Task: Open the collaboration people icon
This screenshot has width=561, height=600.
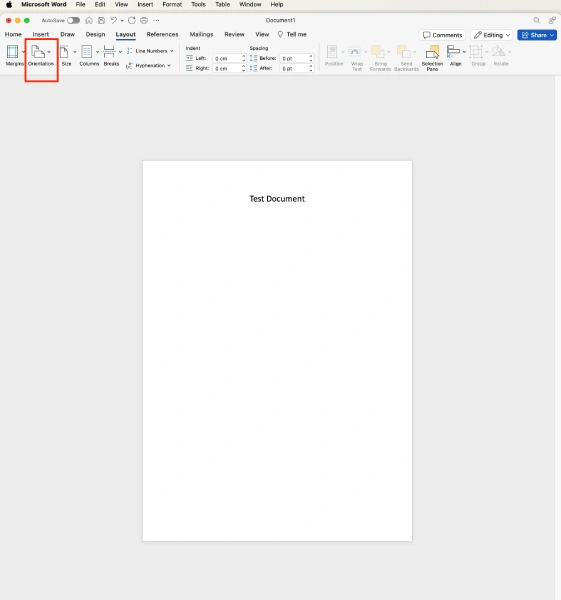Action: coord(552,20)
